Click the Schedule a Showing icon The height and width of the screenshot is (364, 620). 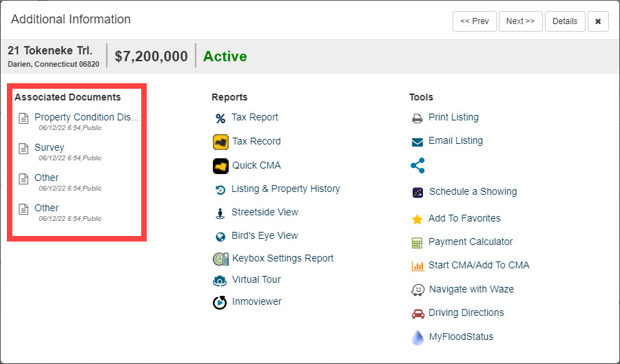click(x=417, y=192)
